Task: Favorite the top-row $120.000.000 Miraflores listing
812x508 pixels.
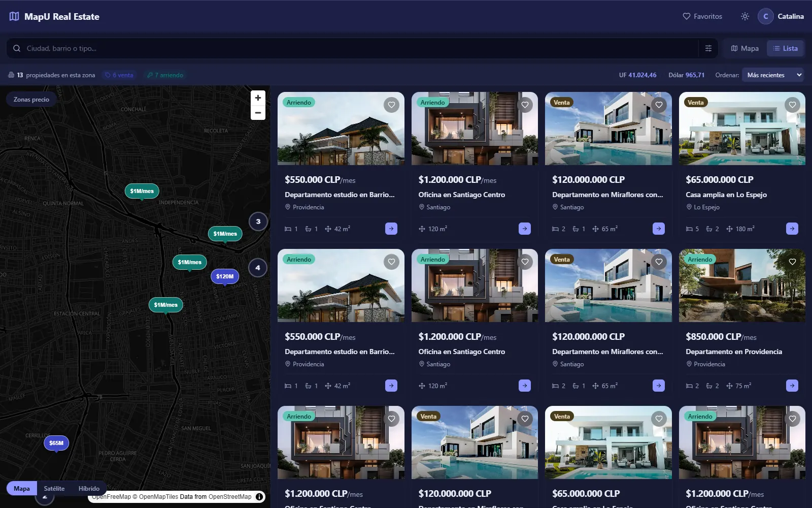Action: (x=659, y=105)
